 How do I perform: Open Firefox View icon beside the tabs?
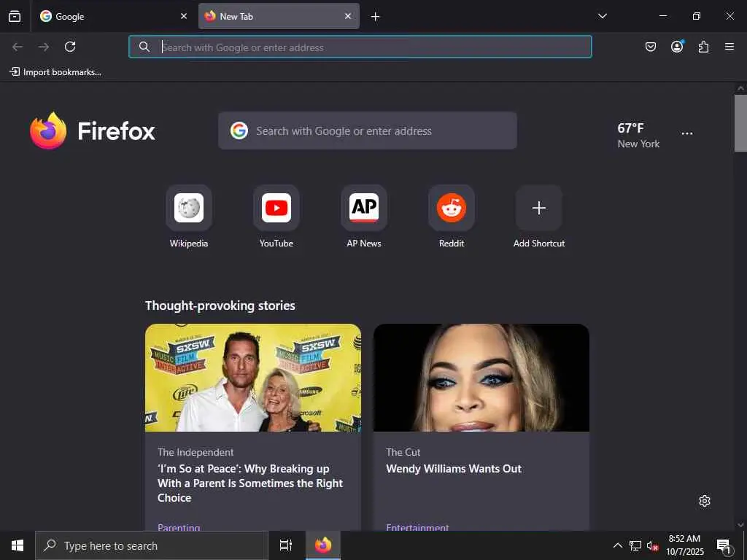click(15, 16)
